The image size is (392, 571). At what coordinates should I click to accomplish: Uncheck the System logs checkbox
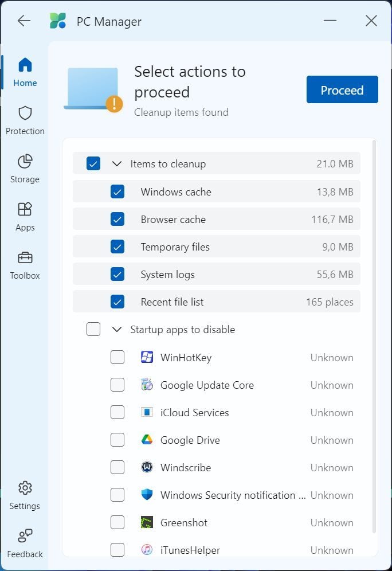(x=117, y=274)
